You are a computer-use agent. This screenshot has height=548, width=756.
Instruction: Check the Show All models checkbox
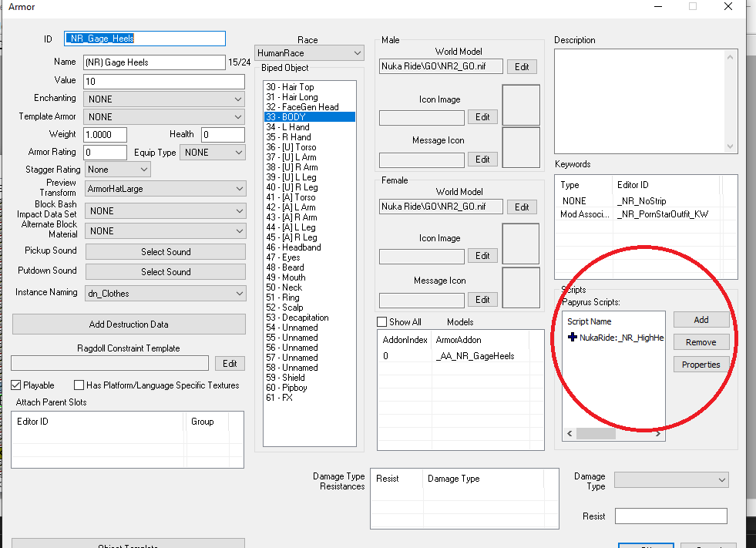382,321
